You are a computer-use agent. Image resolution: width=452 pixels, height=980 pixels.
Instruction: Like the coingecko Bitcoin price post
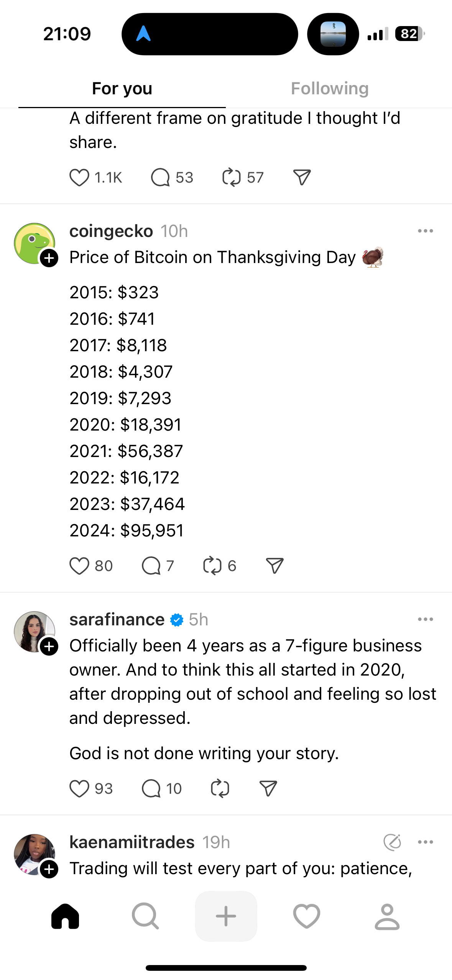point(79,566)
